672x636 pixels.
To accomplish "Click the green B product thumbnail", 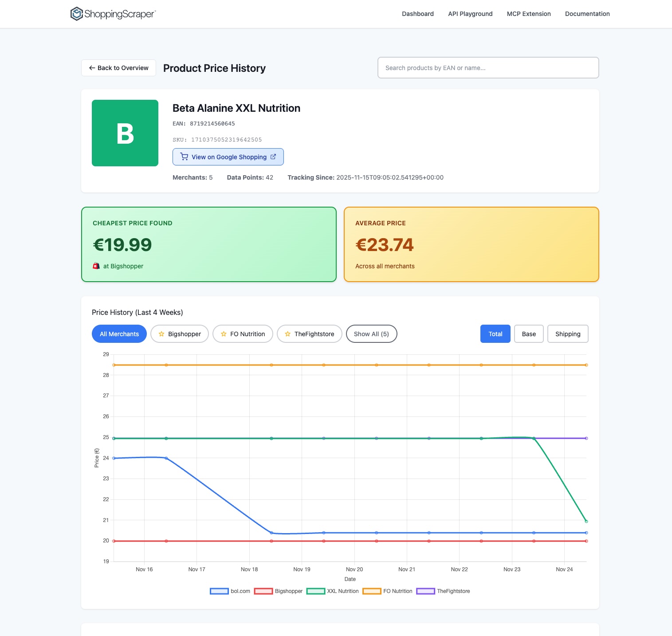I will click(125, 133).
